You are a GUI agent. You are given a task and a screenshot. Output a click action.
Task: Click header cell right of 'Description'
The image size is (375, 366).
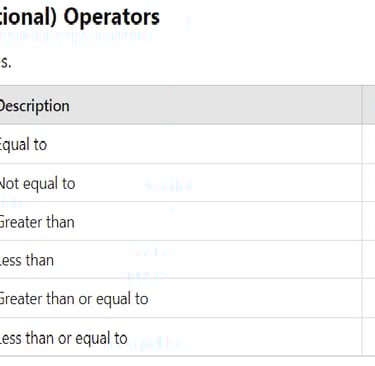(369, 105)
